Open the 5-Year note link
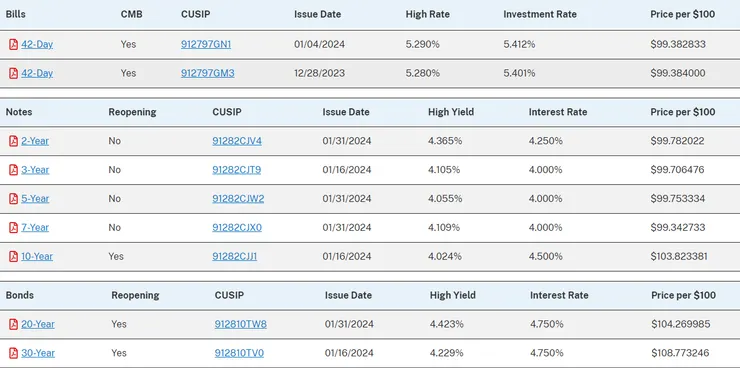The height and width of the screenshot is (368, 740). click(35, 199)
